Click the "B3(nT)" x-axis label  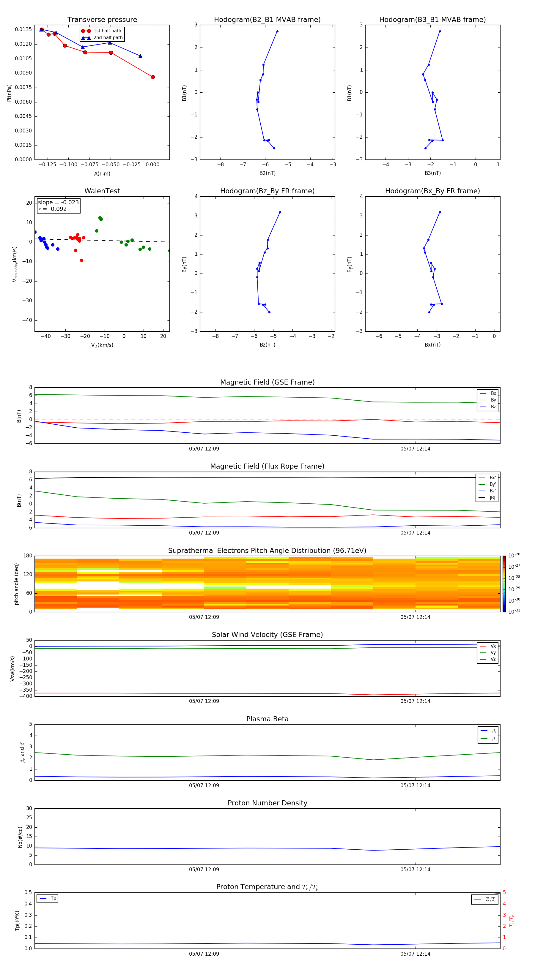pyautogui.click(x=432, y=173)
